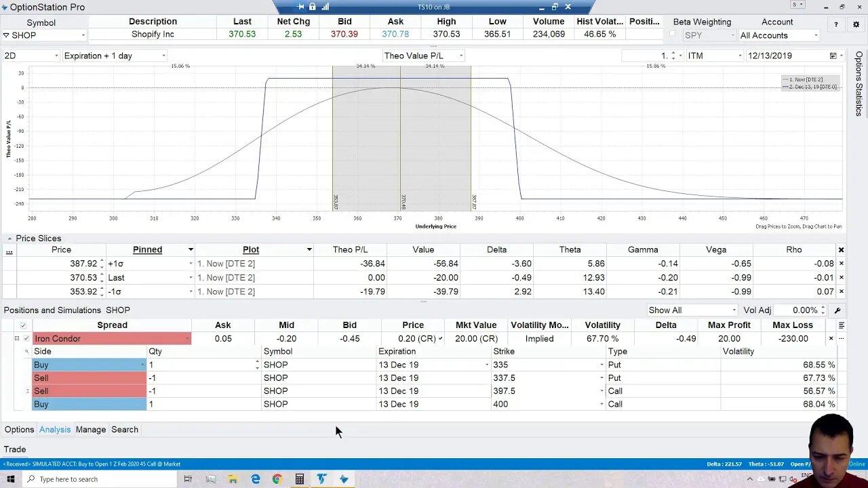Viewport: 868px width, 488px height.
Task: Delete the Last price slice row
Action: [x=842, y=277]
